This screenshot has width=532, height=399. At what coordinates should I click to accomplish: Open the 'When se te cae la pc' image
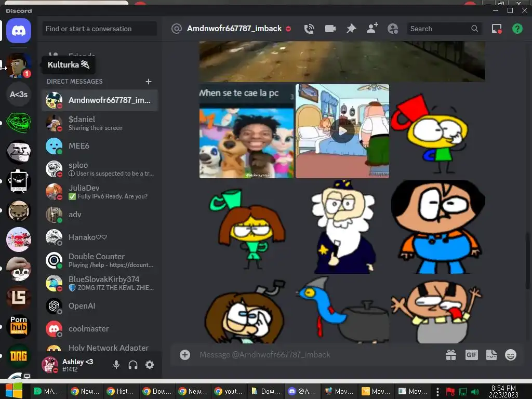pos(246,131)
